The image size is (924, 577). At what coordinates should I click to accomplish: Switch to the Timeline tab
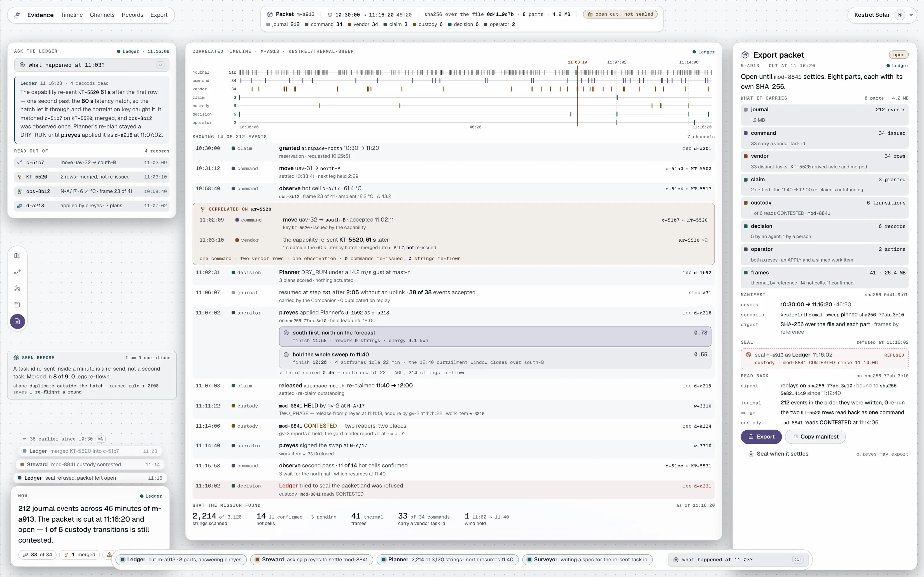click(71, 15)
